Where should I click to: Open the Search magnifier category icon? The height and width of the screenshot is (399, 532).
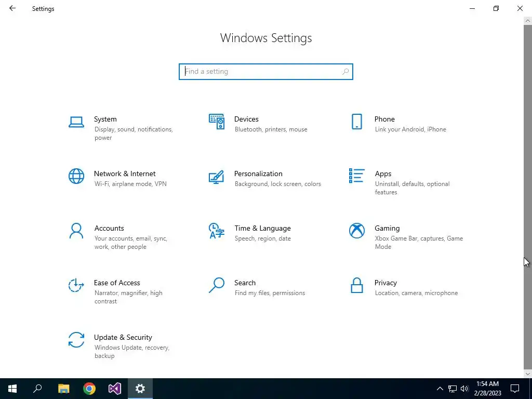point(217,285)
